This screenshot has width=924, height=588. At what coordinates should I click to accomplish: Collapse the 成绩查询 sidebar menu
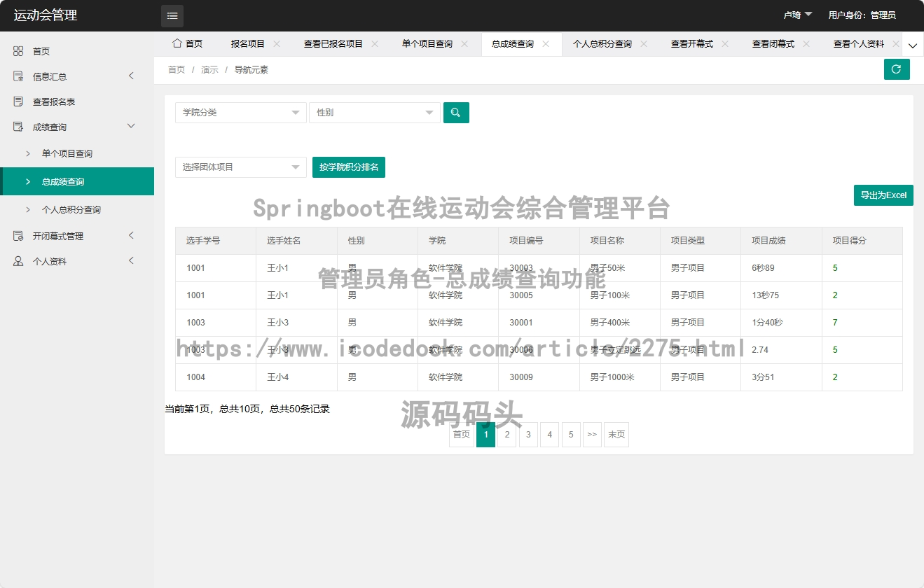pyautogui.click(x=131, y=126)
